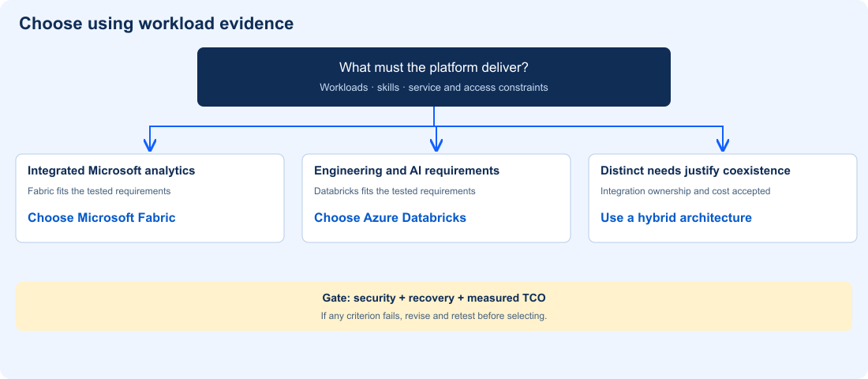Click 'Databricks fits the tested requirements' text
This screenshot has height=379, width=868.
click(x=395, y=191)
